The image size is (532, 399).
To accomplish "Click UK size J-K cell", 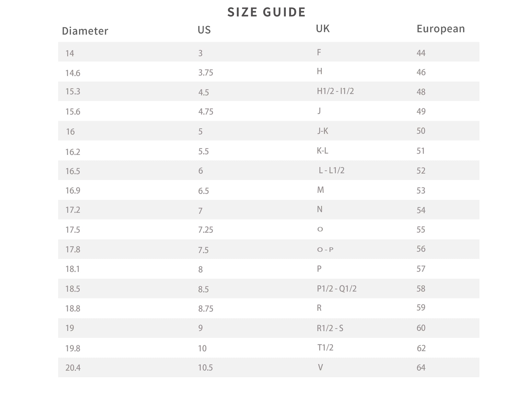I will tap(323, 131).
